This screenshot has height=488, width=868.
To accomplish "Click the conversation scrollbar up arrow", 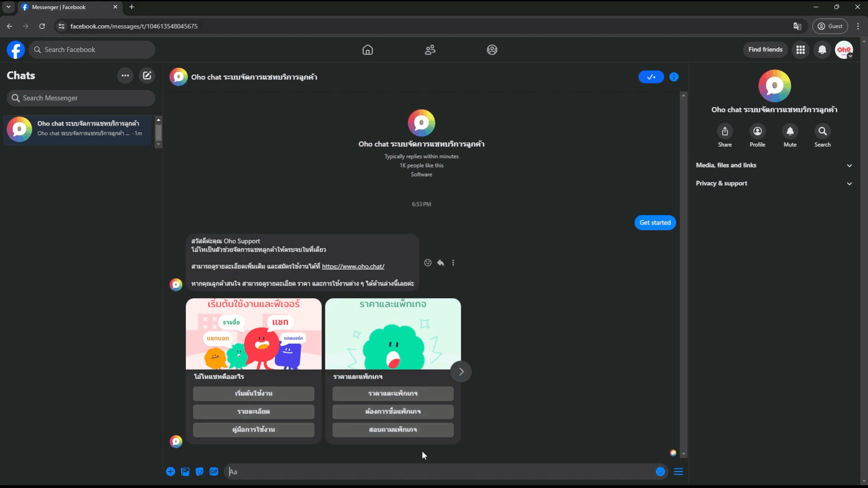I will click(684, 95).
